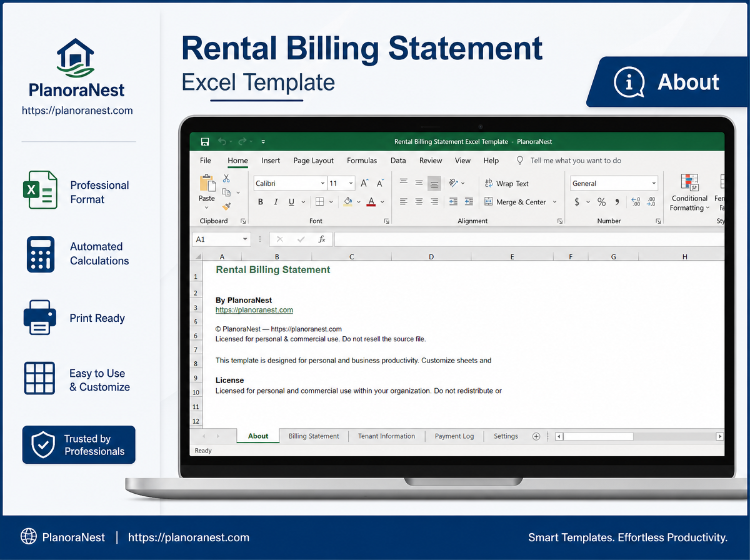This screenshot has height=560, width=750.
Task: Click the Copy icon
Action: (226, 192)
